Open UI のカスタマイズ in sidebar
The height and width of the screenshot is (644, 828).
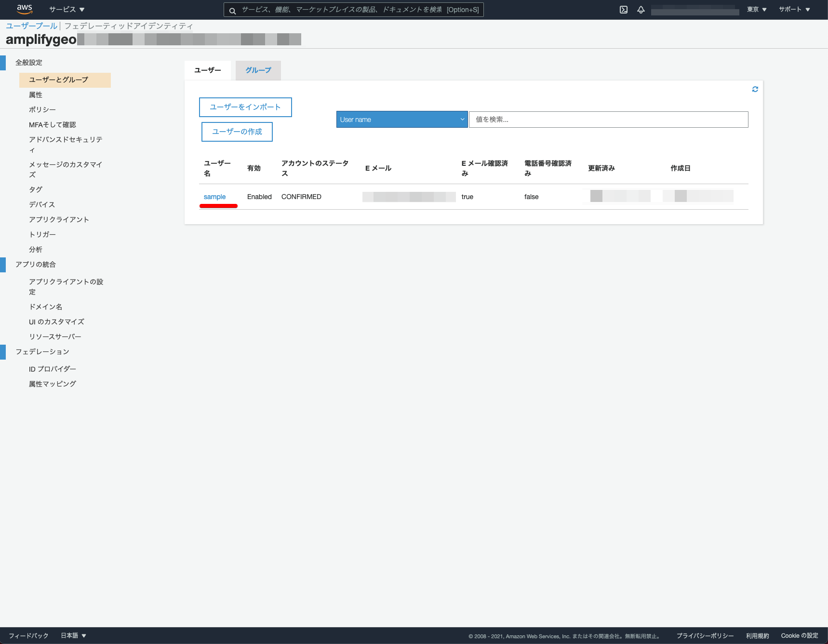point(56,322)
